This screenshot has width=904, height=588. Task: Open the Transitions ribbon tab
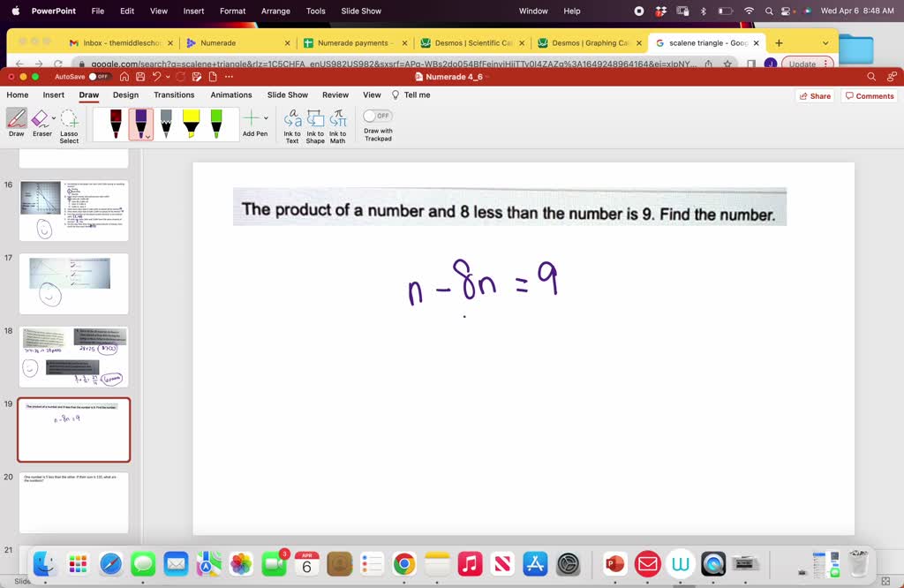(174, 94)
